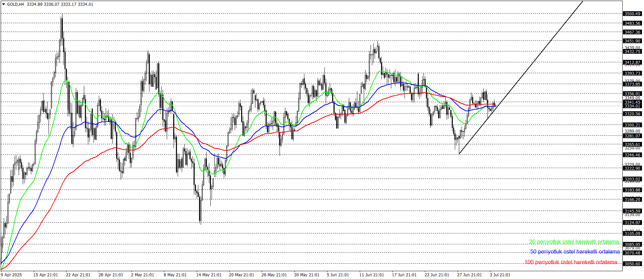Select the 3483.56 price level label
The image size is (644, 279).
coord(632,23)
